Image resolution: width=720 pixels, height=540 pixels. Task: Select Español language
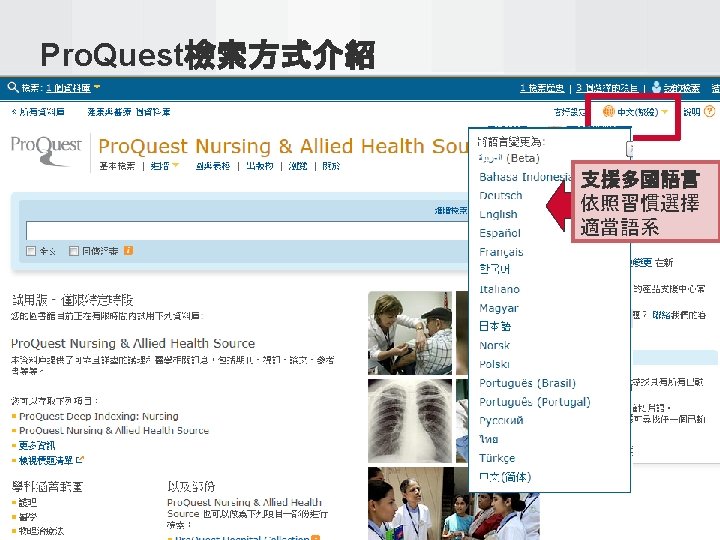(x=500, y=233)
